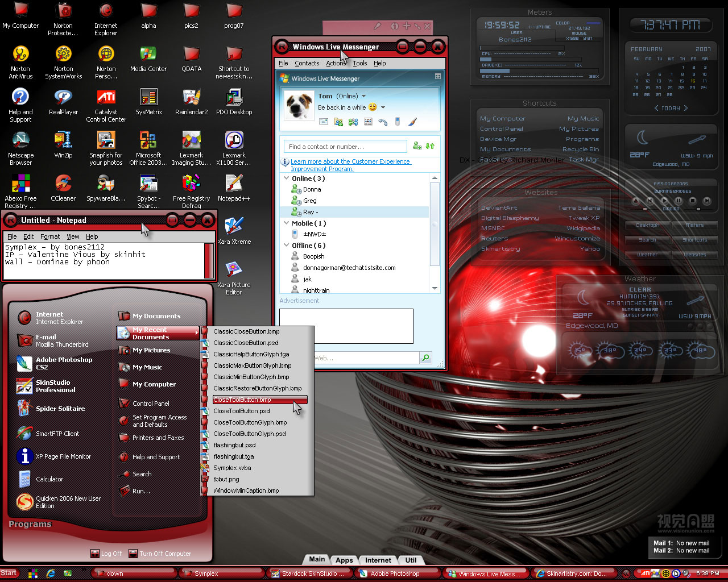This screenshot has height=582, width=728.
Task: Launch Adobe Photoshop CS2 from Start menu
Action: tap(56, 363)
